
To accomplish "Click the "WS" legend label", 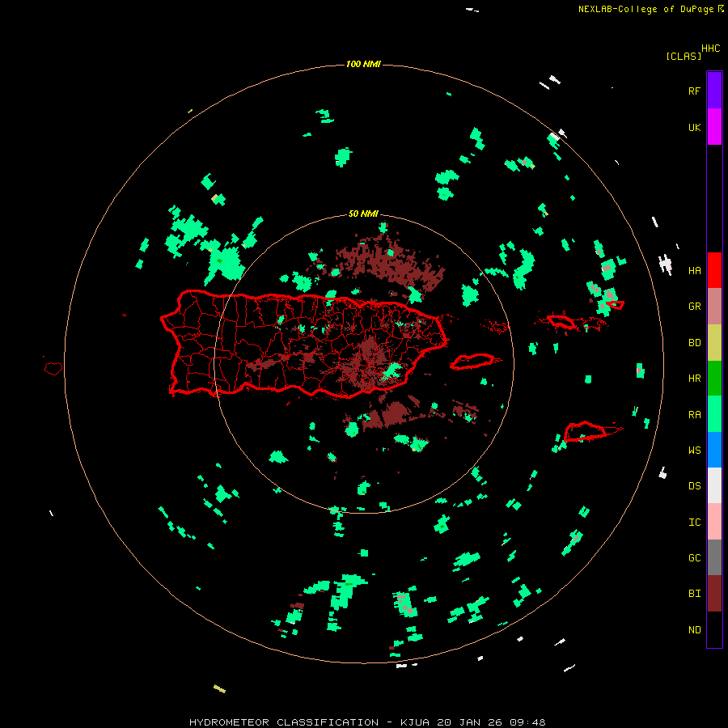I will (x=694, y=451).
